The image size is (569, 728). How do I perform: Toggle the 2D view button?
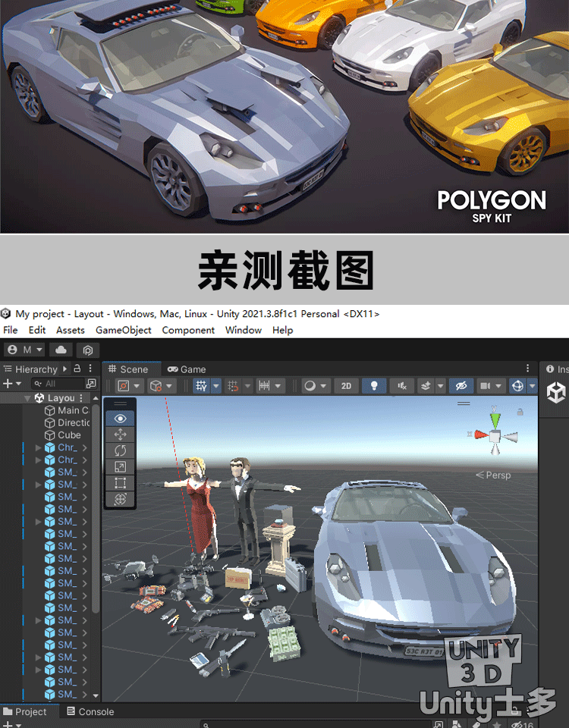[346, 386]
